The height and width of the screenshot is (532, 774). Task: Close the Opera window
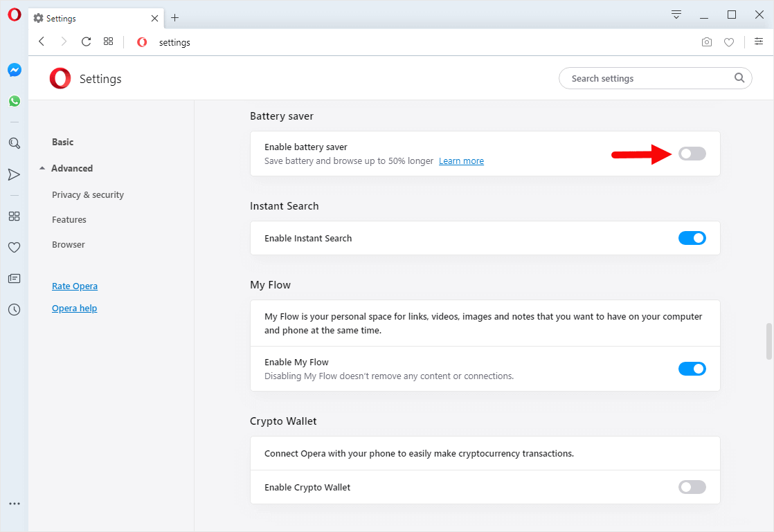(x=759, y=15)
